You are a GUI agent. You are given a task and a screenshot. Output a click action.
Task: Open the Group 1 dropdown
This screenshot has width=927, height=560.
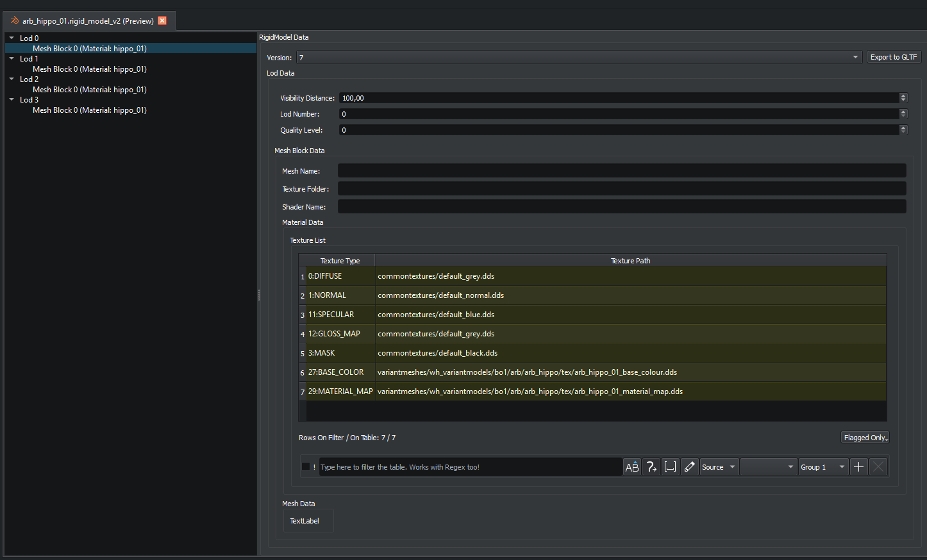[x=823, y=466]
